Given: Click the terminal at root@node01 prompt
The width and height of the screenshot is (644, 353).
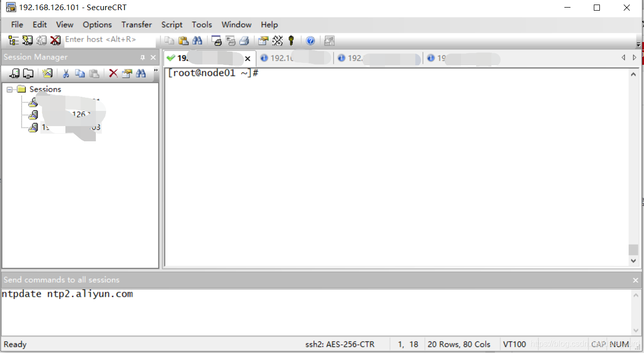Looking at the screenshot, I should click(x=213, y=73).
